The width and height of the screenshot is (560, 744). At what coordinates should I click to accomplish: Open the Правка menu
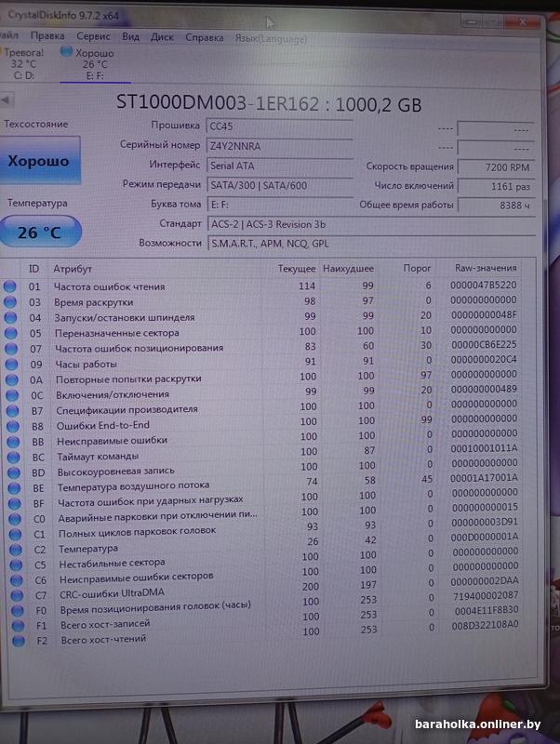tap(47, 36)
